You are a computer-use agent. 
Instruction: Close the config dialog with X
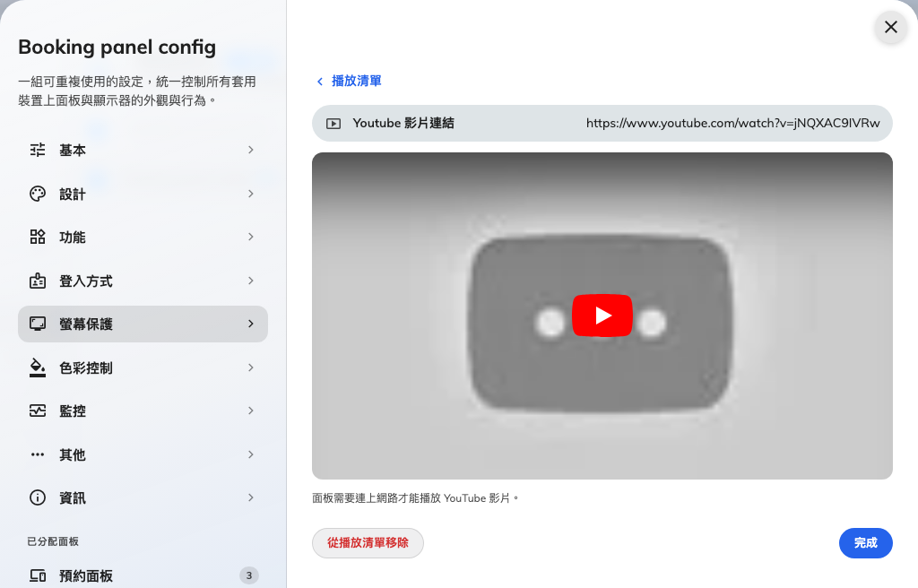coord(891,27)
